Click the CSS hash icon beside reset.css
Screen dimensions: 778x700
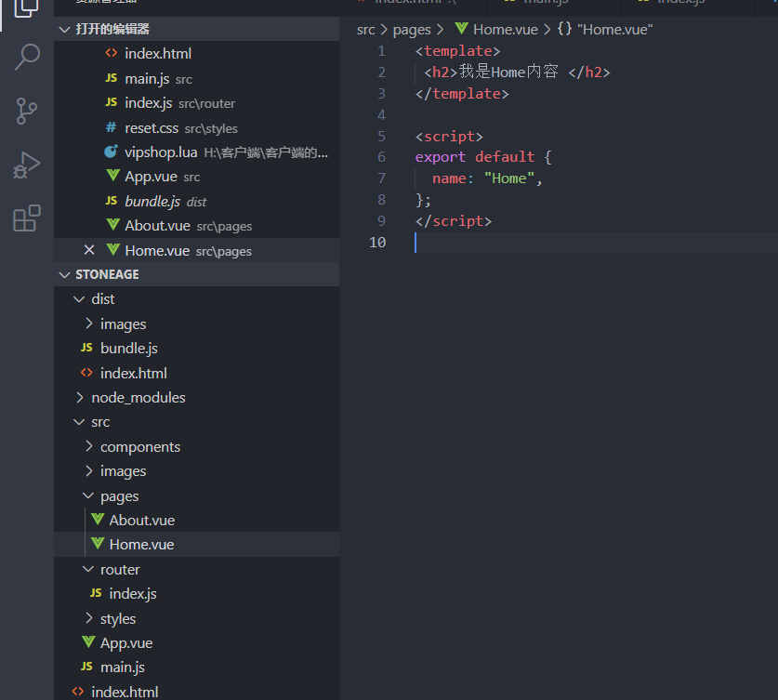[x=112, y=127]
